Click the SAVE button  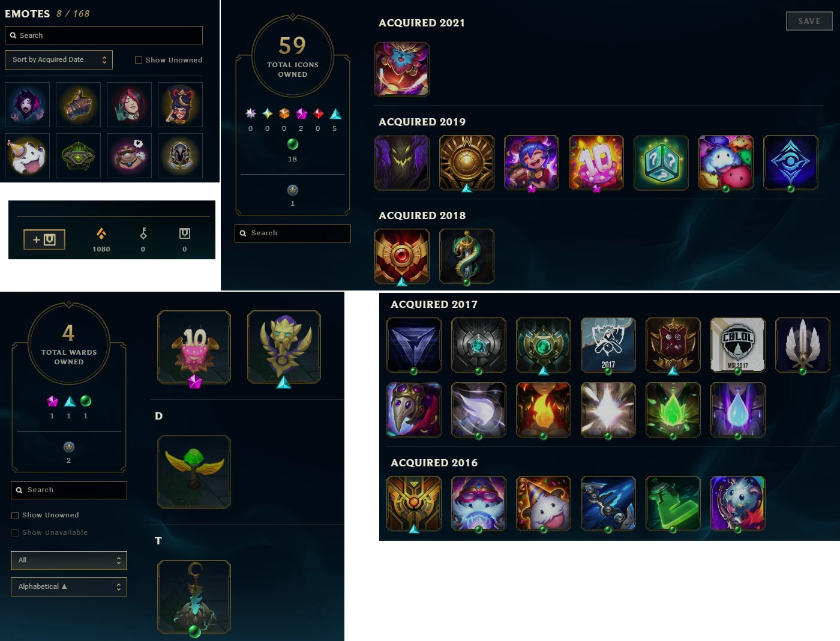(x=809, y=21)
